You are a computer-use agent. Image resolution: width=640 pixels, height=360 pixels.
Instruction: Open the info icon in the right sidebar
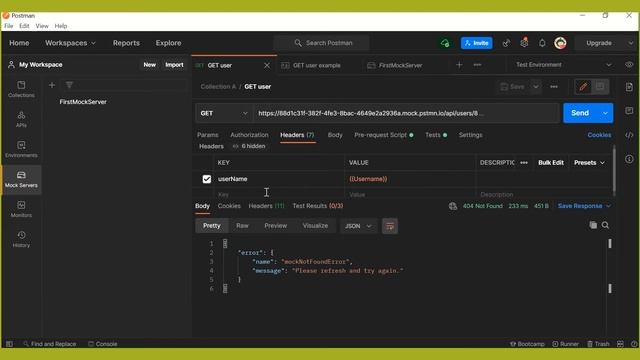[629, 159]
